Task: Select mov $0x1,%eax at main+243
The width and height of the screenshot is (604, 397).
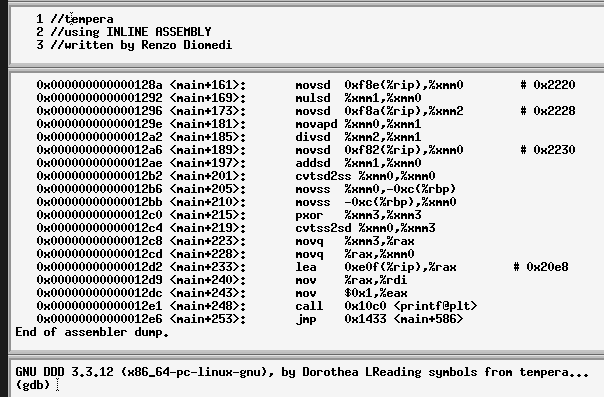Action: (x=222, y=293)
